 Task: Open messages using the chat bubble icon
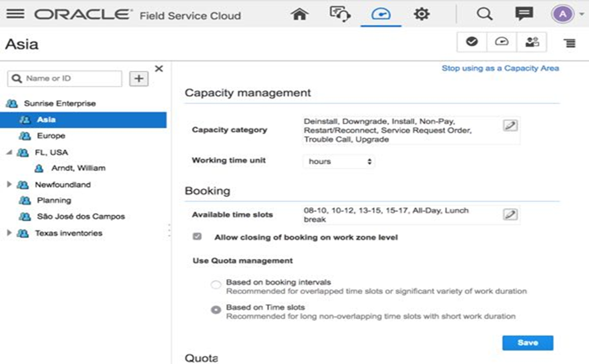click(x=523, y=14)
